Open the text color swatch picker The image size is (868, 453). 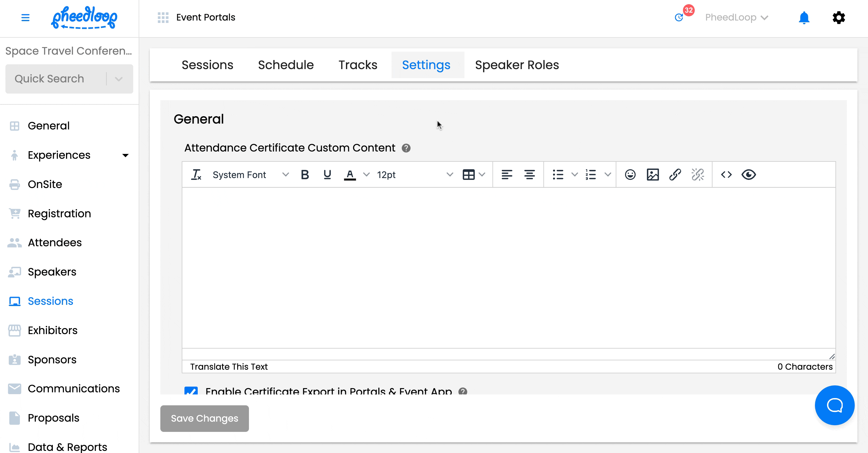click(366, 174)
